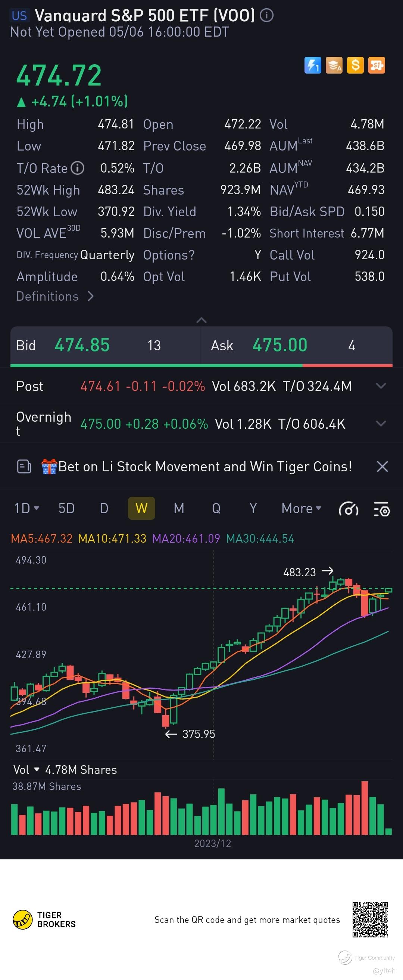403x980 pixels.
Task: Tap the Bid price 474.85
Action: [x=82, y=345]
